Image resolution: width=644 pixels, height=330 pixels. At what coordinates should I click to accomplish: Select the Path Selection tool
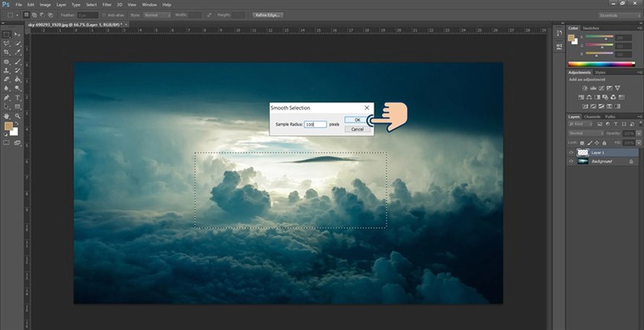(6, 106)
